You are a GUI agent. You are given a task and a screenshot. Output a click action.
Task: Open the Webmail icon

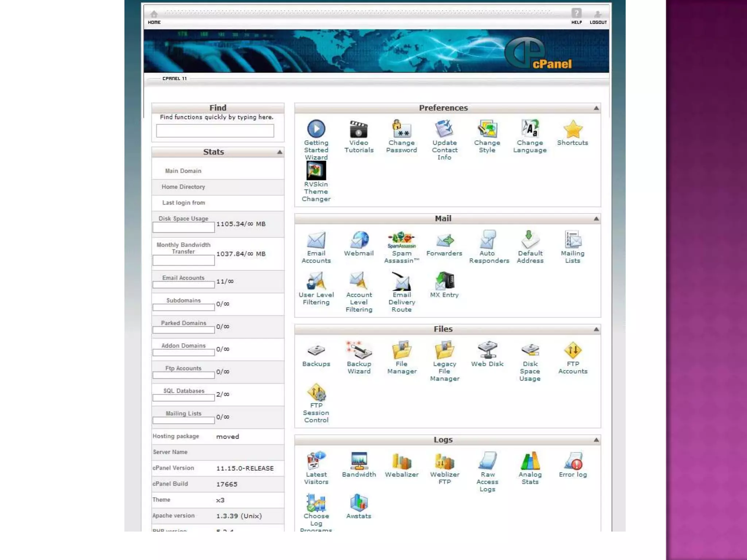(359, 241)
